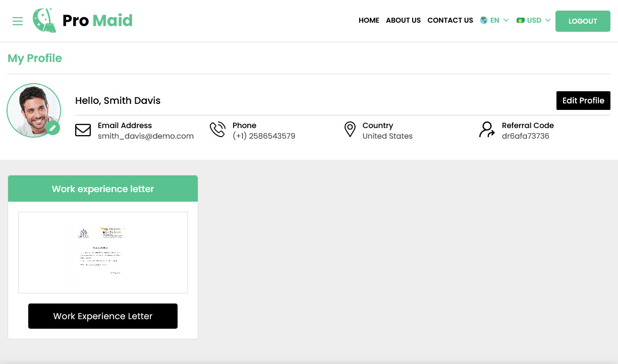Click the Referral Code label
Viewport: 618px width, 364px height.
pos(528,126)
